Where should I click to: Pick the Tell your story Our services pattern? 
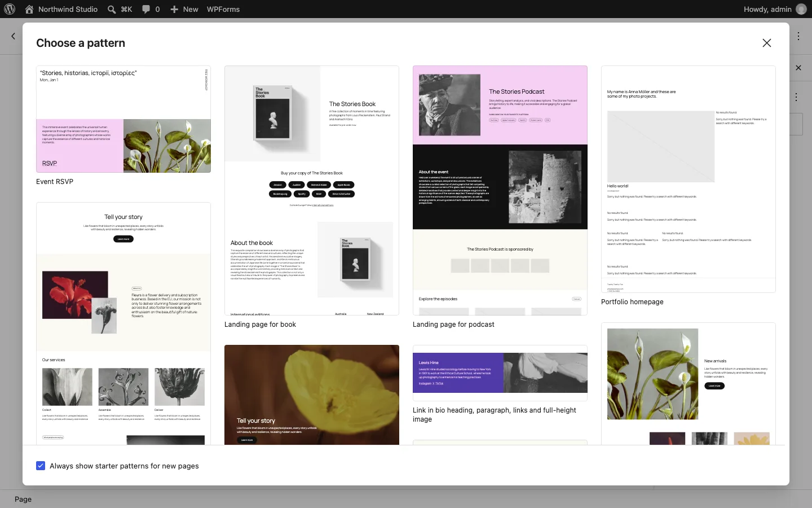click(123, 323)
